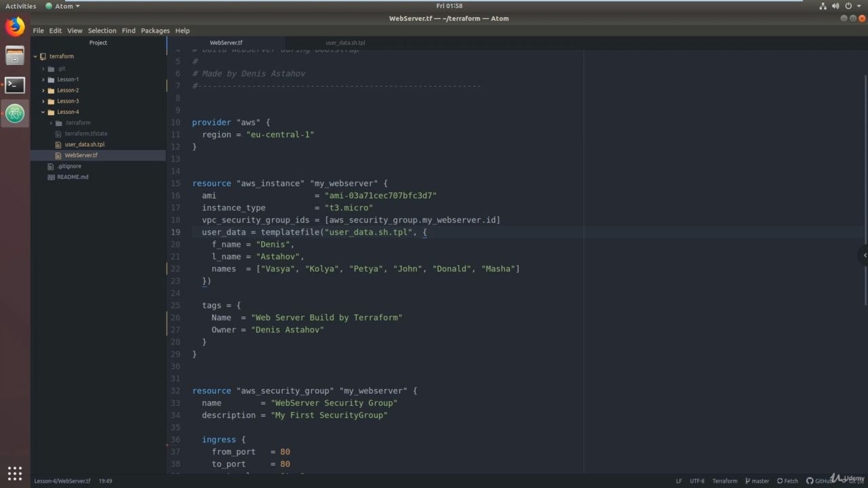868x488 pixels.
Task: Open the clock showing Fri 01:58
Action: pos(450,6)
